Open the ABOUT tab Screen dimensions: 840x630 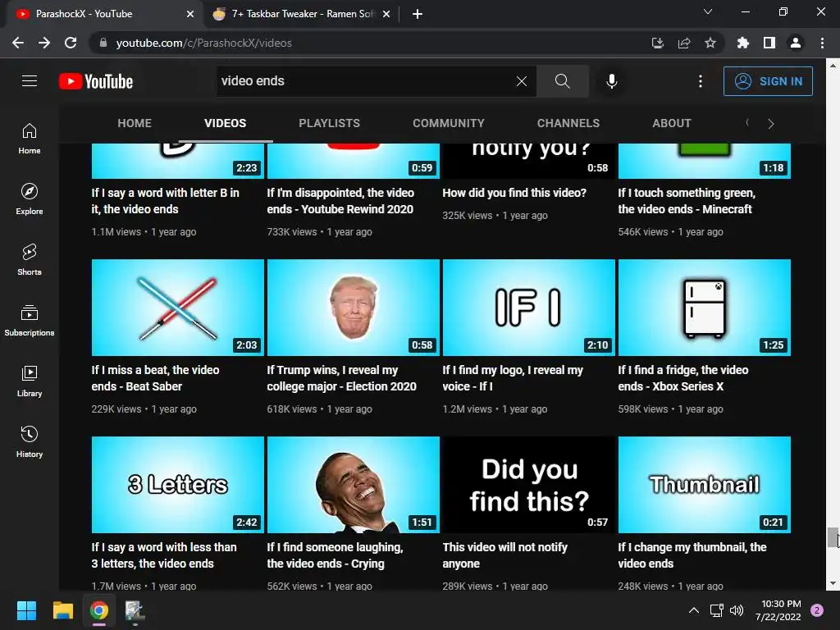672,123
